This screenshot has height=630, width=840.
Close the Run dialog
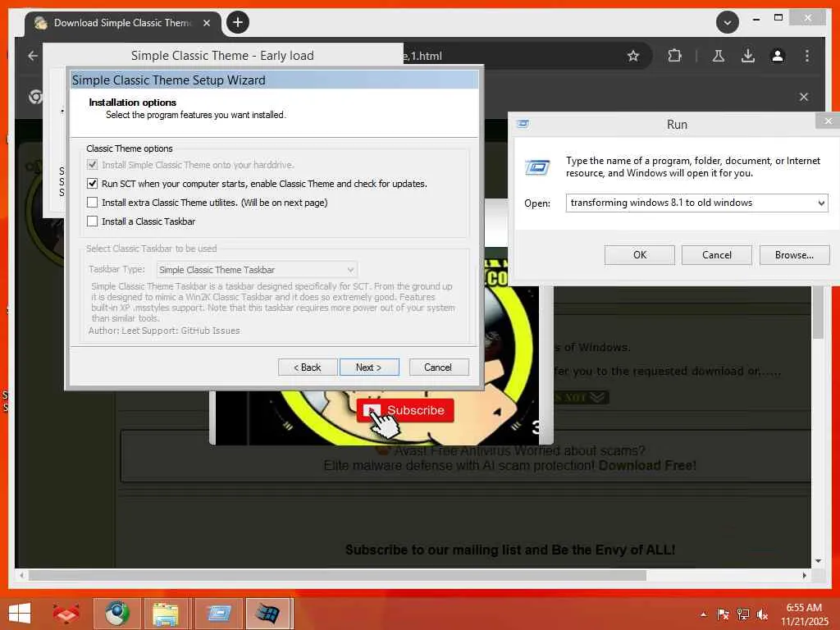click(x=829, y=121)
